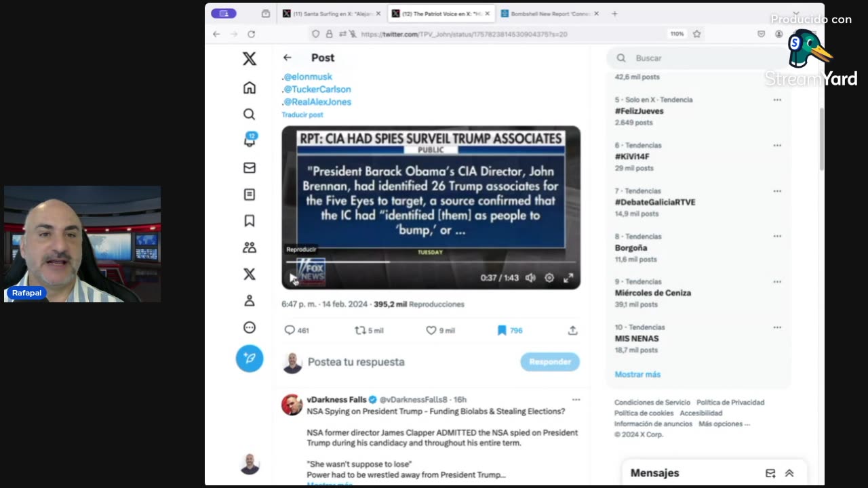Image resolution: width=868 pixels, height=488 pixels.
Task: Click the Responder button
Action: [x=550, y=362]
